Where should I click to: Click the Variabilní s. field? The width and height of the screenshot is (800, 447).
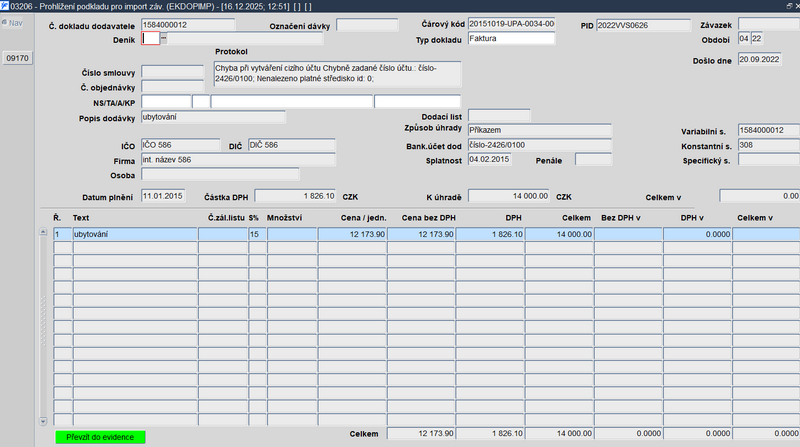[769, 130]
